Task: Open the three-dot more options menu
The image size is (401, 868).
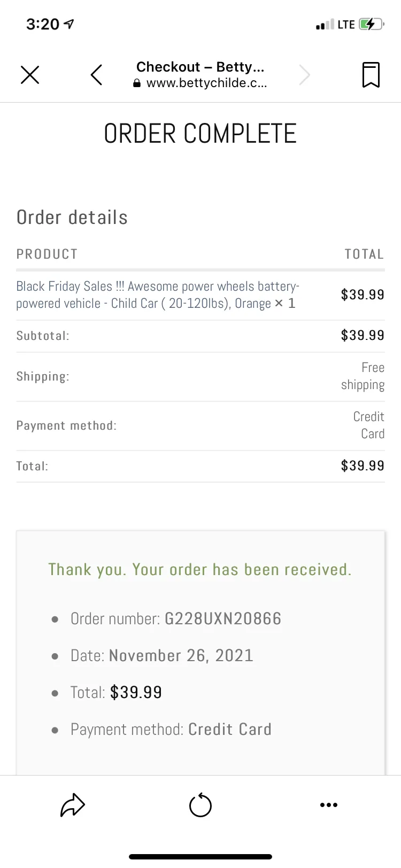Action: (328, 805)
